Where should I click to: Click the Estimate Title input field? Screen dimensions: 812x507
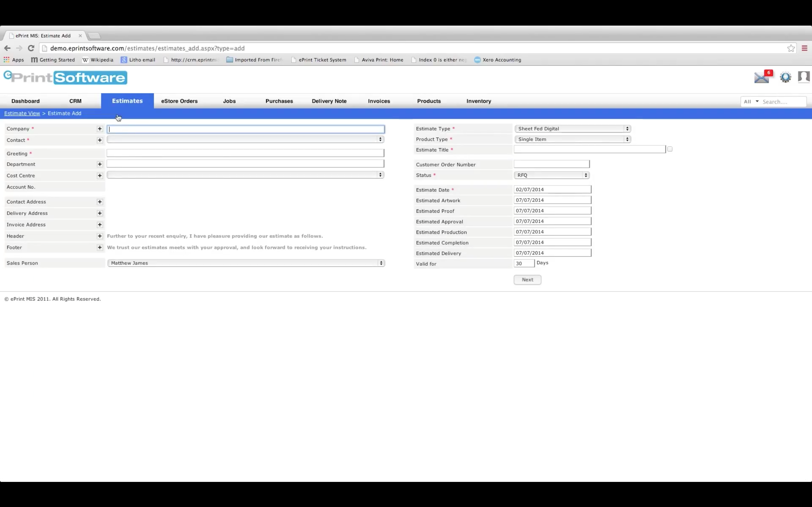(x=589, y=149)
